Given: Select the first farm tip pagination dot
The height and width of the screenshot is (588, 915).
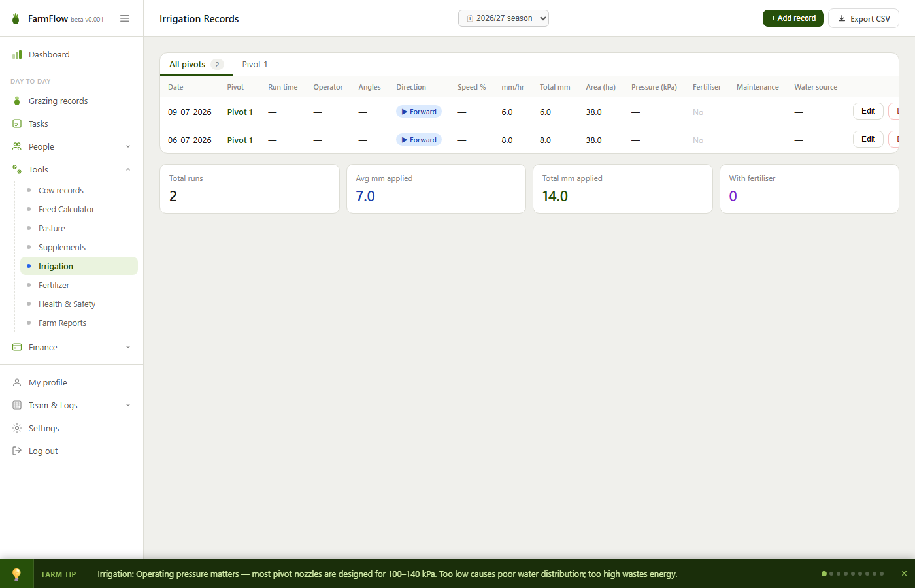Looking at the screenshot, I should (x=824, y=574).
